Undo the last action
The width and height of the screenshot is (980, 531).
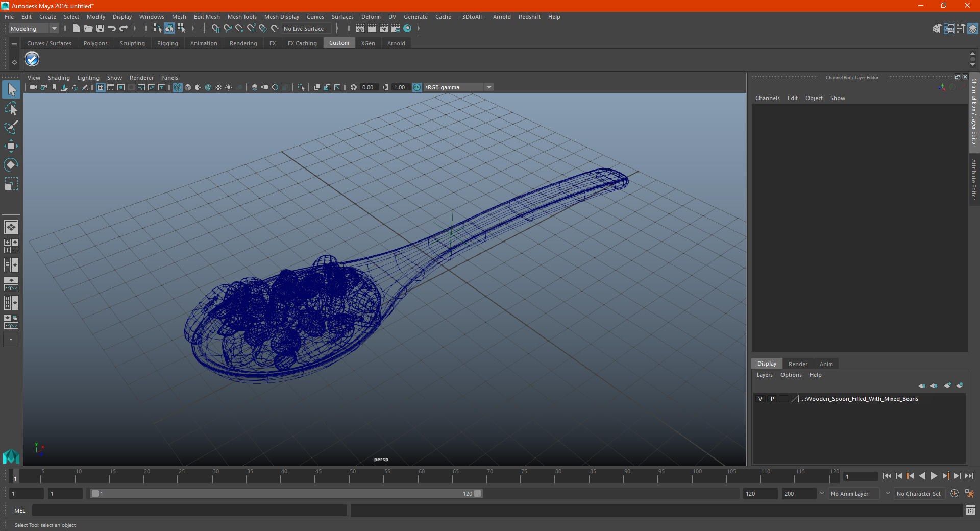coord(112,29)
